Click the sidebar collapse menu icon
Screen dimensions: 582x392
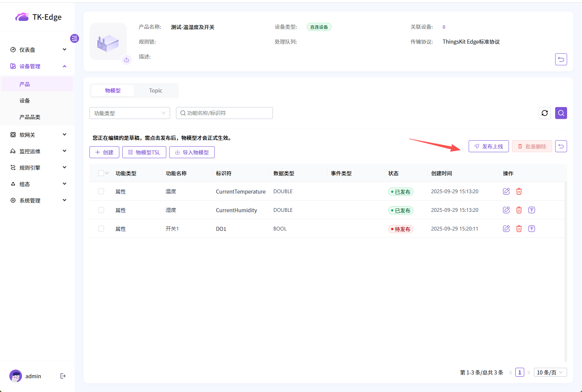[75, 38]
